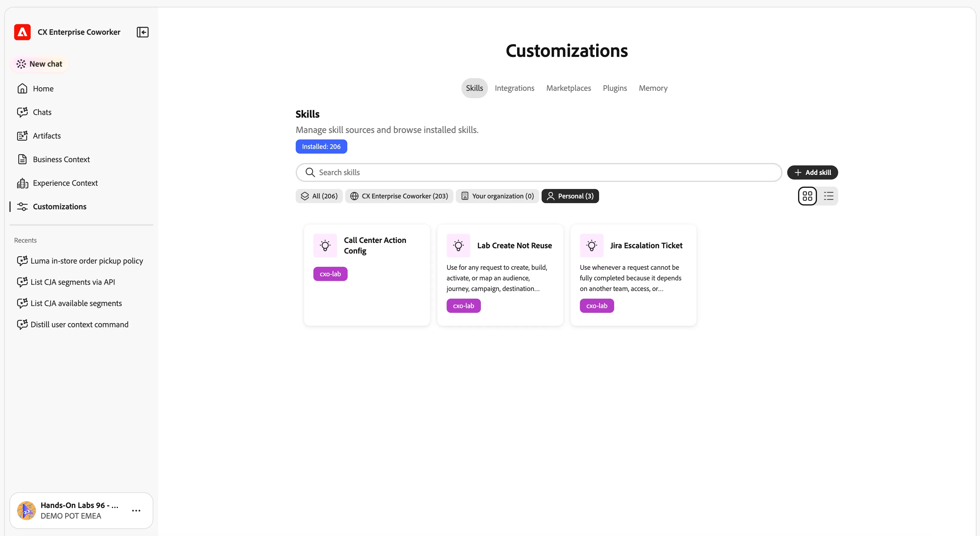980x536 pixels.
Task: Filter by Your organization (0)
Action: (x=497, y=196)
